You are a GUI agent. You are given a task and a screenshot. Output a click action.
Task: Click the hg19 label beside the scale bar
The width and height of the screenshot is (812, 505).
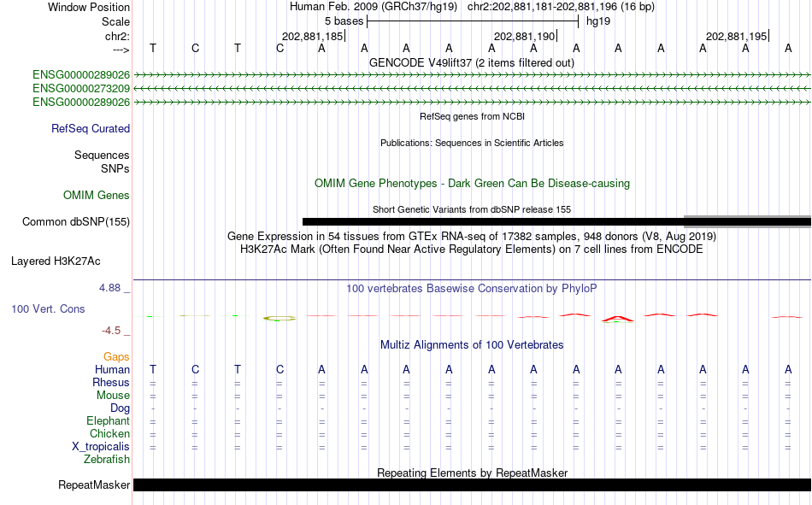coord(598,21)
